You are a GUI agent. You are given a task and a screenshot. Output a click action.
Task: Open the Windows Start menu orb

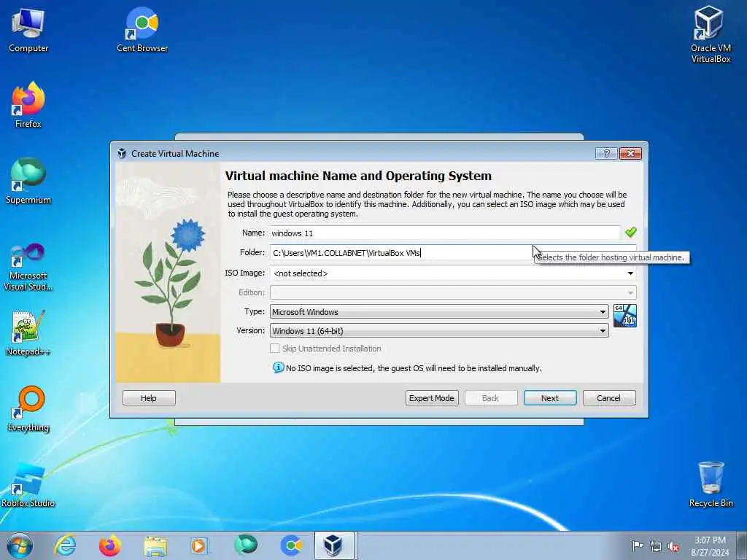[20, 545]
